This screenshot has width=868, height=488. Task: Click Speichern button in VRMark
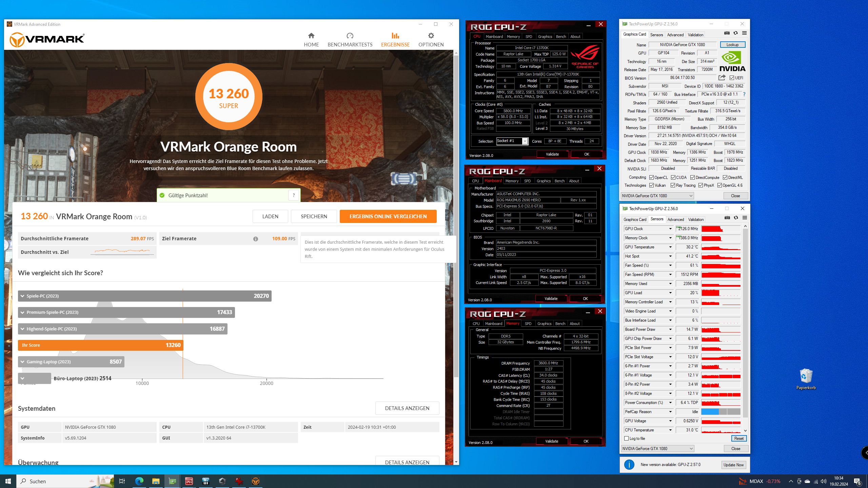point(314,216)
